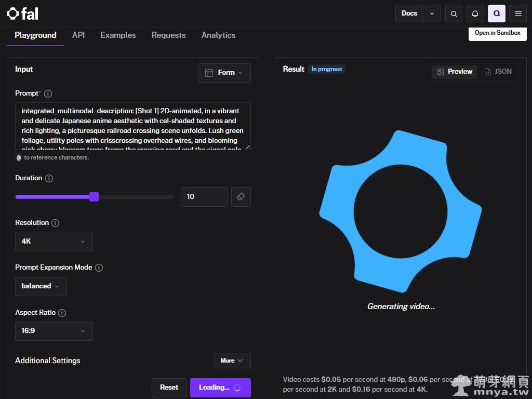Click the prompt textarea resize handle
Image resolution: width=532 pixels, height=399 pixels.
pyautogui.click(x=248, y=147)
